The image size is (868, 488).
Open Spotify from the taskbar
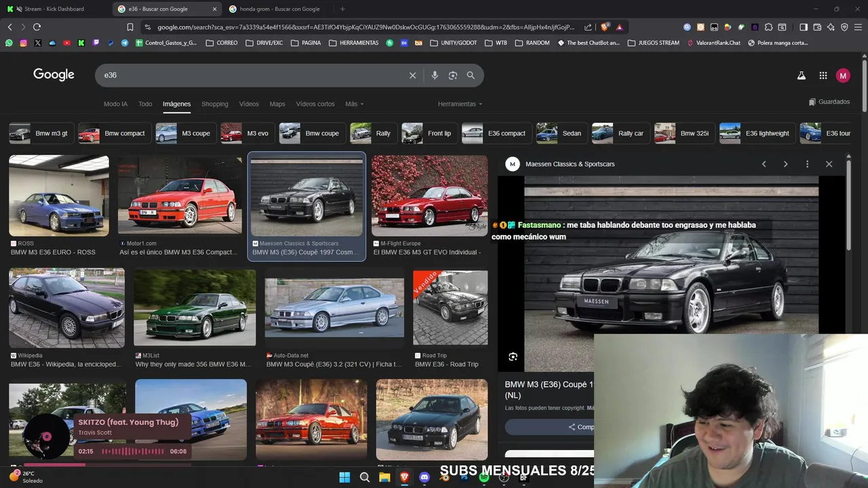point(484,477)
